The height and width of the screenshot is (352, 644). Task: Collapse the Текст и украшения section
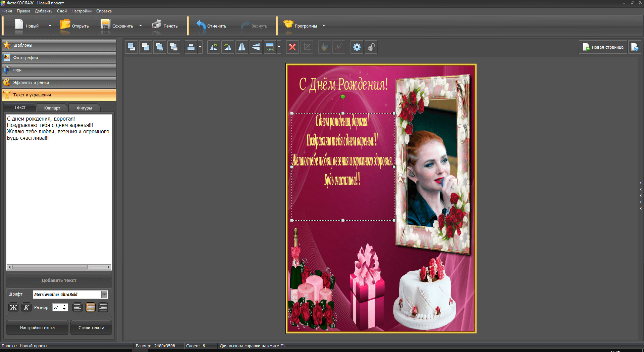point(59,95)
